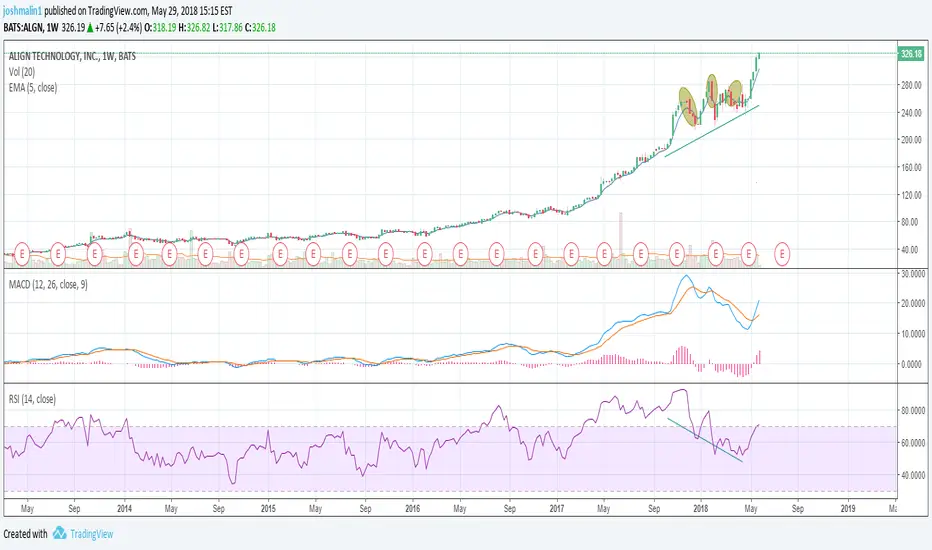Image resolution: width=932 pixels, height=550 pixels.
Task: Click the 200.00 price axis label
Action: pos(911,140)
